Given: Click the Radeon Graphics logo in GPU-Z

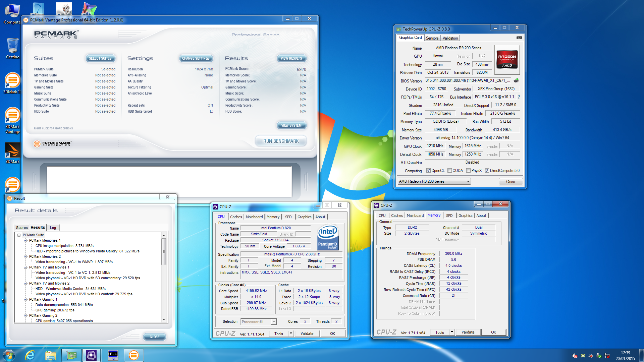Looking at the screenshot, I should tap(507, 59).
